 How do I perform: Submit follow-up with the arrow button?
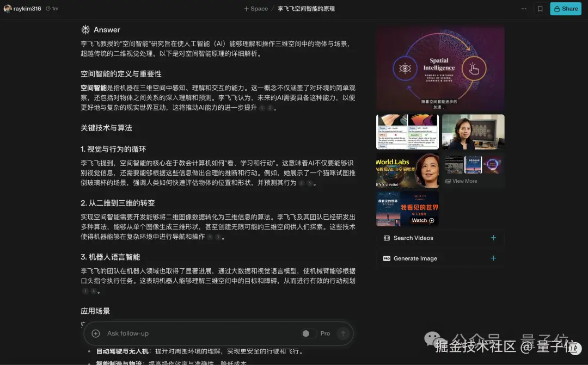click(343, 333)
